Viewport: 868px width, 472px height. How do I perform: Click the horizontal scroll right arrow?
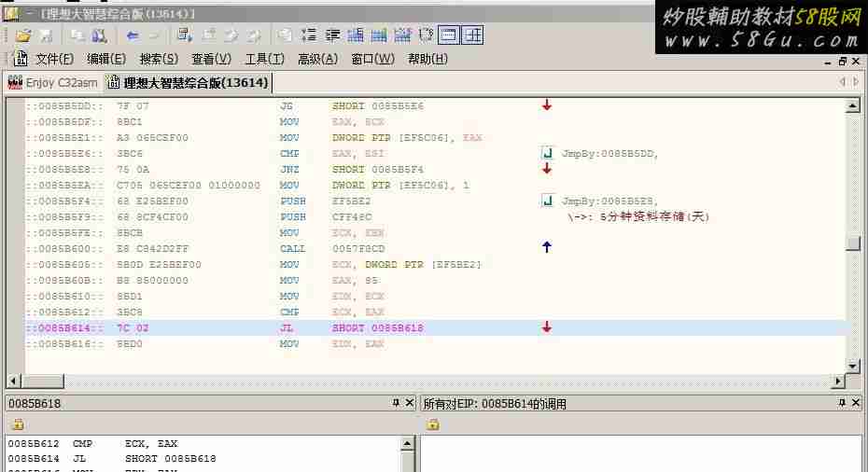[x=839, y=381]
